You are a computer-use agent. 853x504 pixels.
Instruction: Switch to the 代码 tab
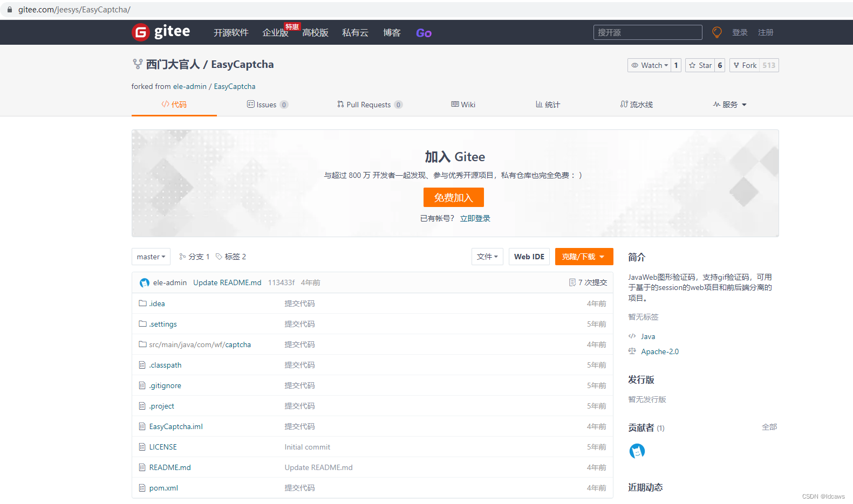coord(174,105)
